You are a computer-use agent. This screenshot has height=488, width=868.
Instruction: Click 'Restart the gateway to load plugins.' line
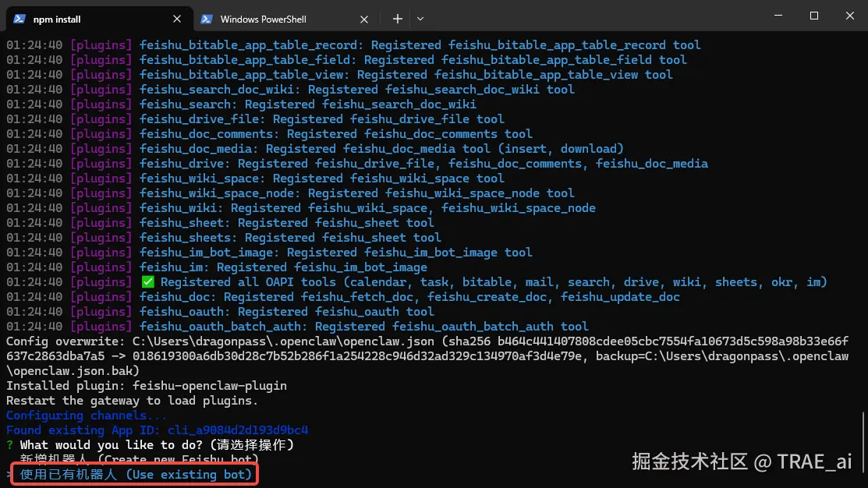133,401
